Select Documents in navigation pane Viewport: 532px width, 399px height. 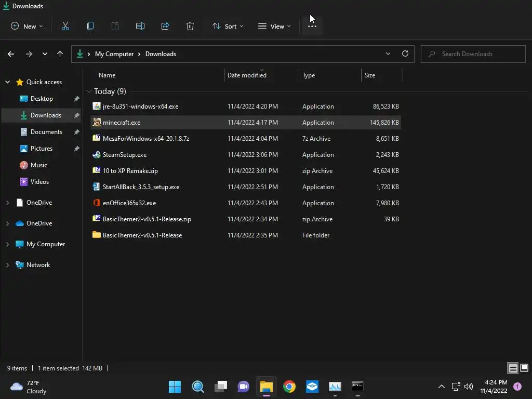coord(42,132)
